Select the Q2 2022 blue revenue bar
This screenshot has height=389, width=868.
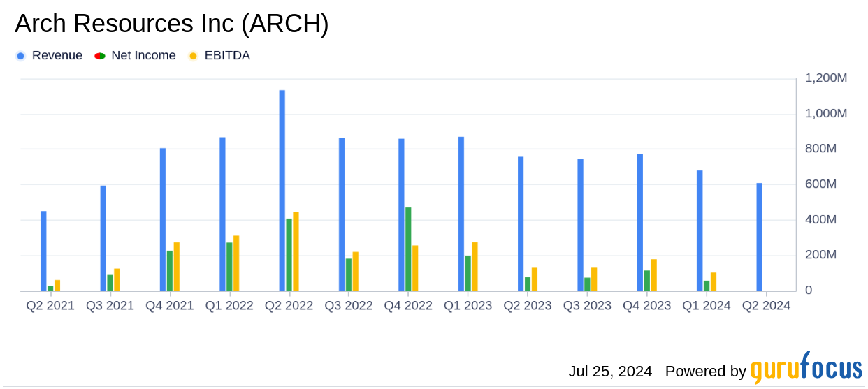(x=282, y=190)
